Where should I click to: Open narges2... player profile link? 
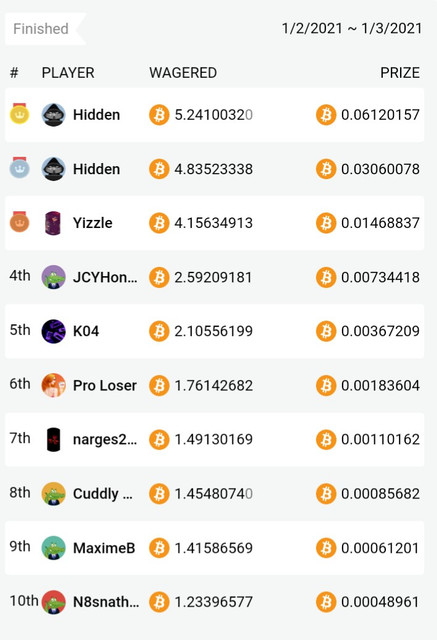[105, 440]
